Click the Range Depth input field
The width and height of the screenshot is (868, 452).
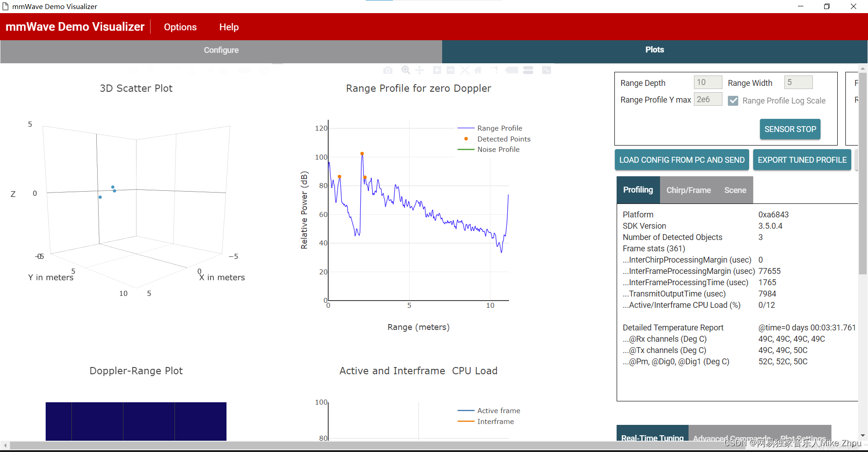click(x=708, y=82)
